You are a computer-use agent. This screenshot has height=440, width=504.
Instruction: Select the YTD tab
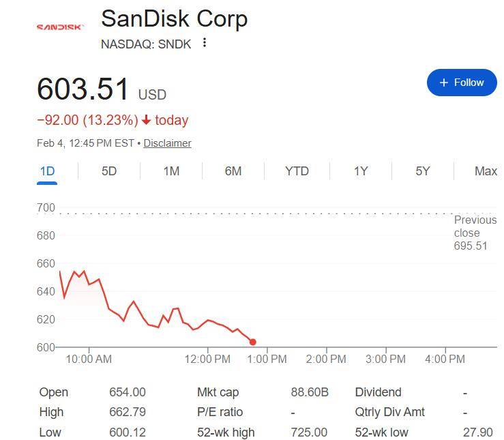[297, 171]
